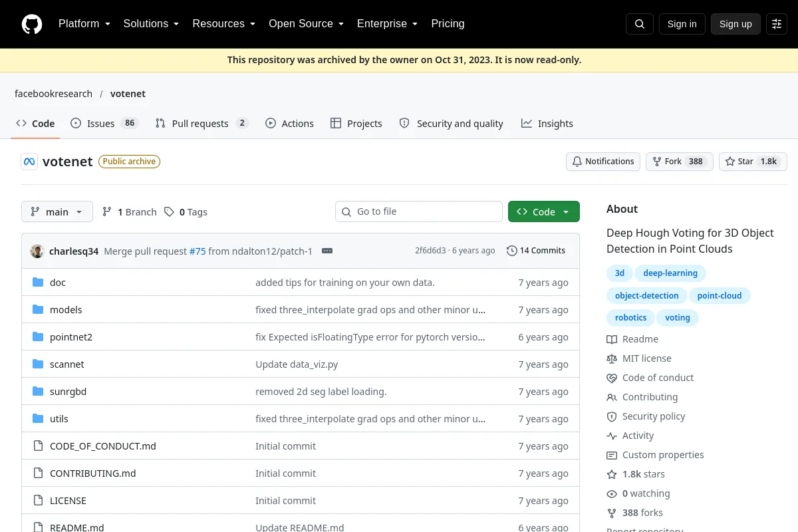Go to the Pricing page
The height and width of the screenshot is (532, 798).
pyautogui.click(x=448, y=24)
